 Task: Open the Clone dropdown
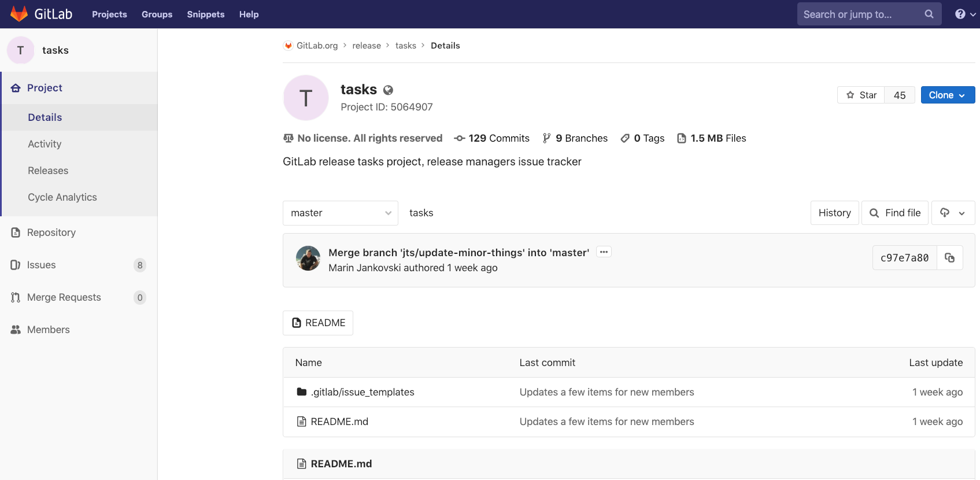tap(948, 95)
